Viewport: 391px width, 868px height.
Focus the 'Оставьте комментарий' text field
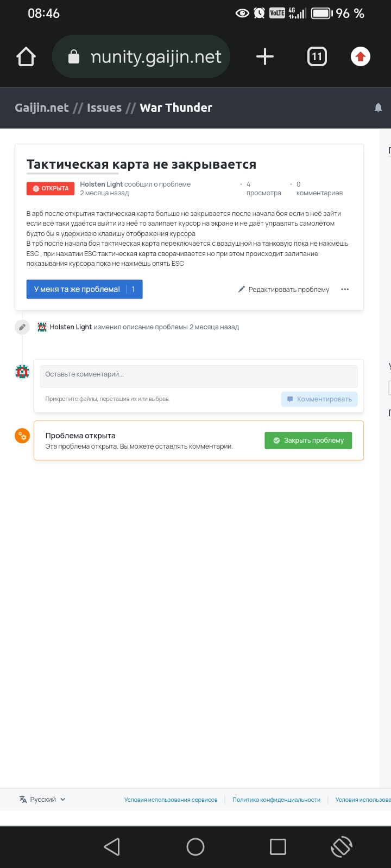pos(199,376)
